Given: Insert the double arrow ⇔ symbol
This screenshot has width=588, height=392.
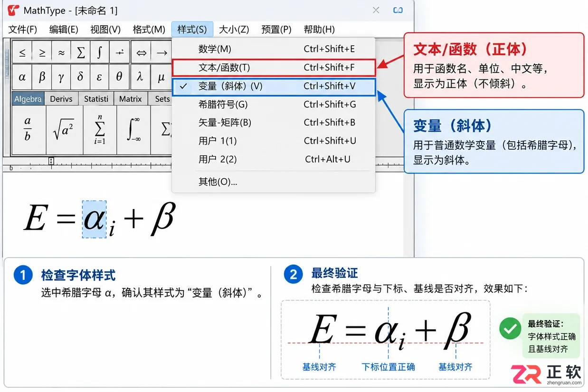Looking at the screenshot, I should click(142, 52).
